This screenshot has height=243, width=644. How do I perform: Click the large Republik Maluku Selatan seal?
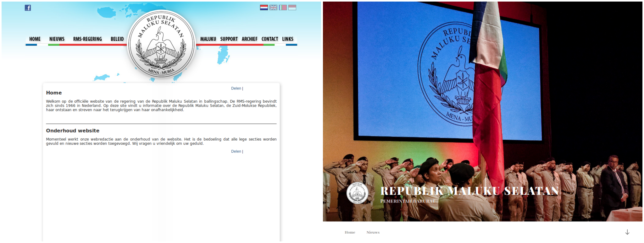coord(161,44)
